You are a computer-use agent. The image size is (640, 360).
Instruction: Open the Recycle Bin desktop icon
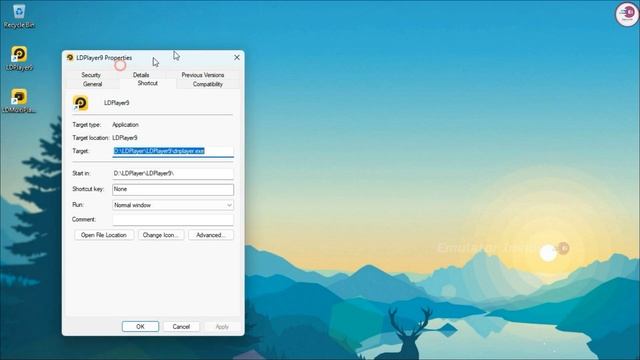click(x=19, y=16)
